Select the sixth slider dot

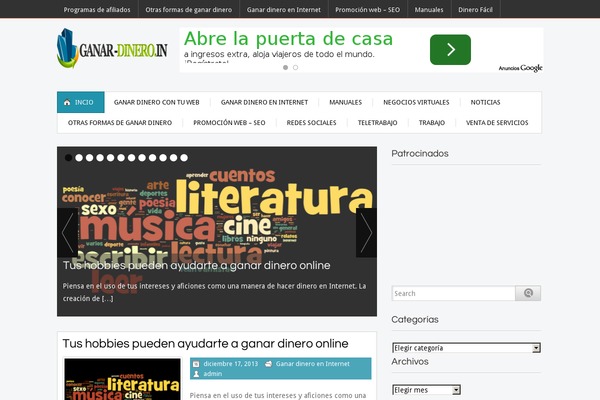click(x=121, y=158)
